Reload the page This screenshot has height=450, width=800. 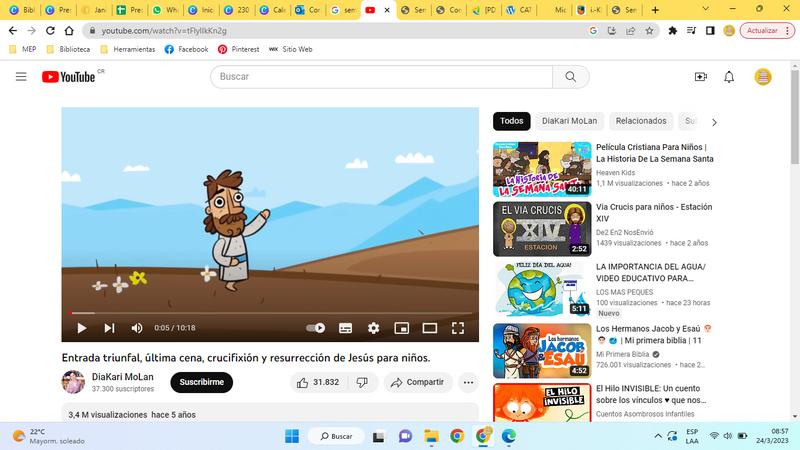pyautogui.click(x=50, y=31)
